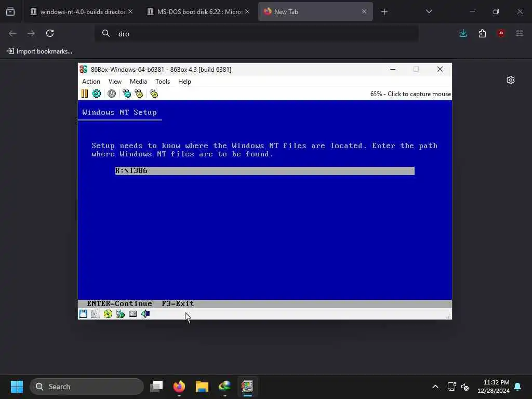Open File Explorer from the taskbar
Viewport: 532px width, 399px height.
coord(202,387)
